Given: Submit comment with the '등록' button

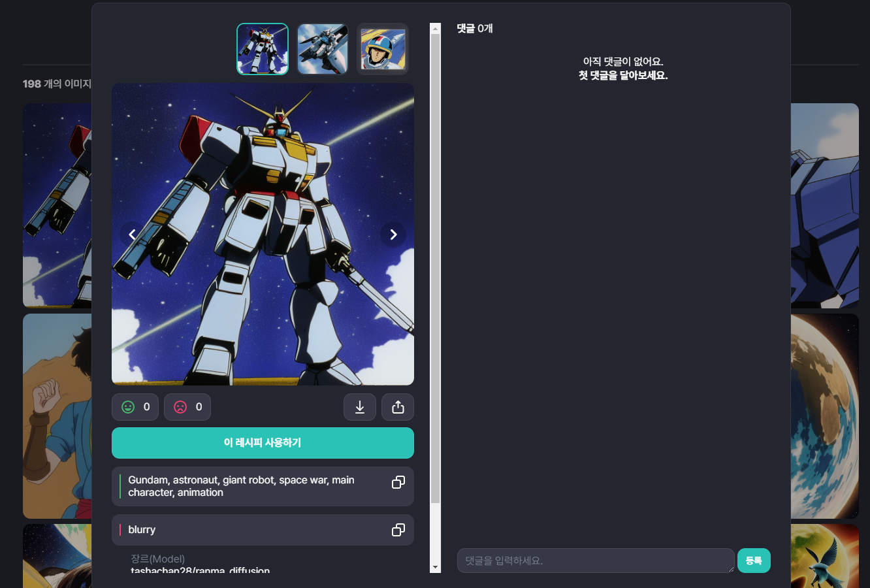Looking at the screenshot, I should (x=754, y=561).
